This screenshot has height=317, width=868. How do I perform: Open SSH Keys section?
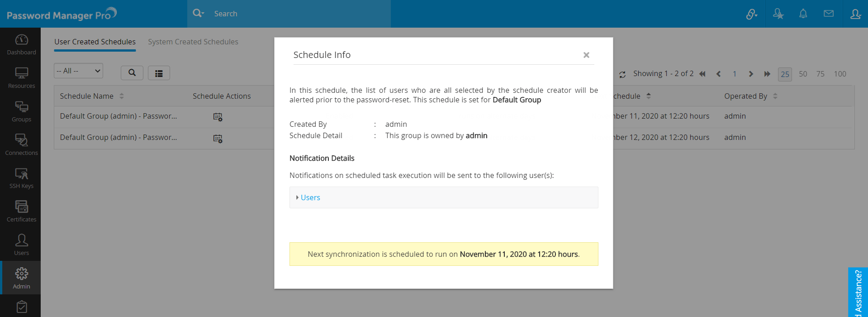(21, 178)
